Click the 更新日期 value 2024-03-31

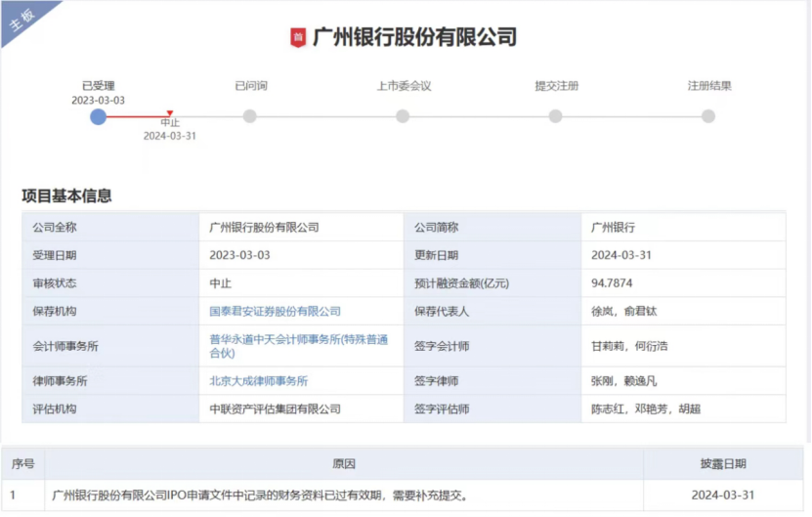[x=621, y=255]
